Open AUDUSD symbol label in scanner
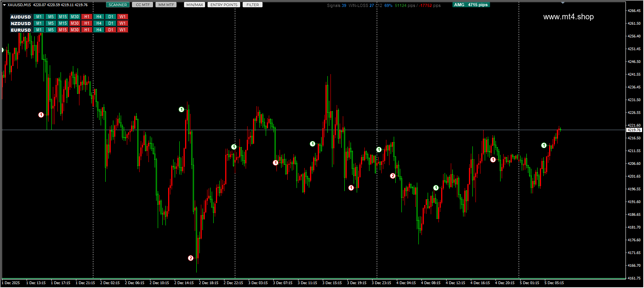This screenshot has width=644, height=288. [21, 17]
